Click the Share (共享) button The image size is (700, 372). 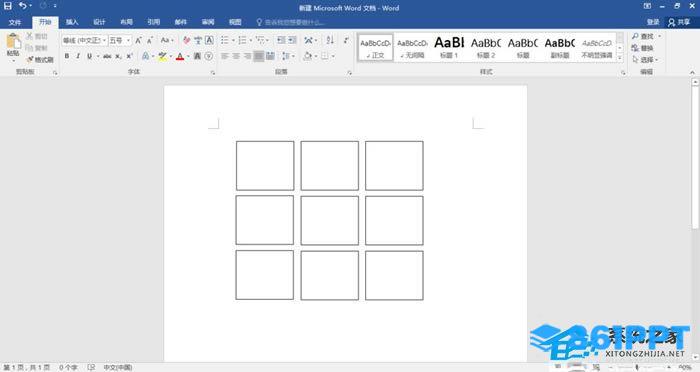[x=679, y=22]
